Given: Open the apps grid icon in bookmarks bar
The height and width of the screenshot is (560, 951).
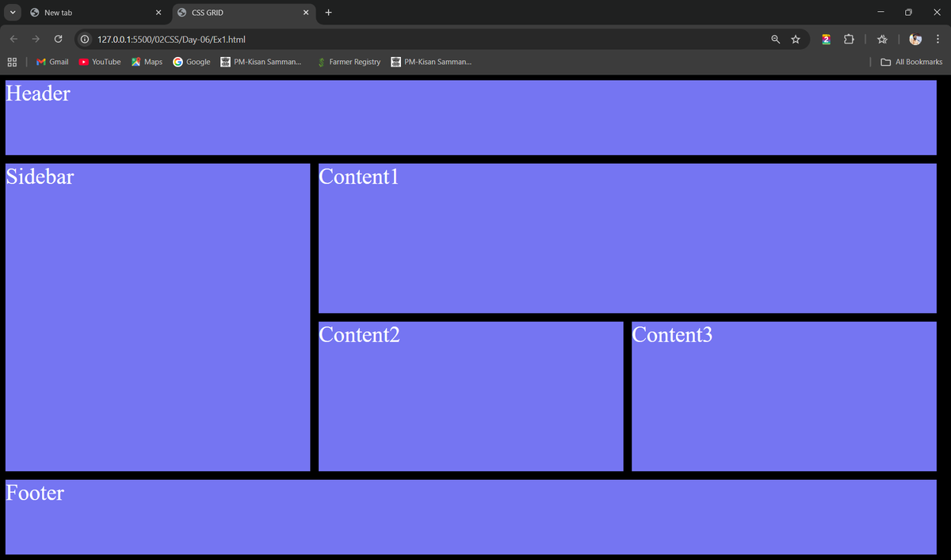Looking at the screenshot, I should click(12, 62).
